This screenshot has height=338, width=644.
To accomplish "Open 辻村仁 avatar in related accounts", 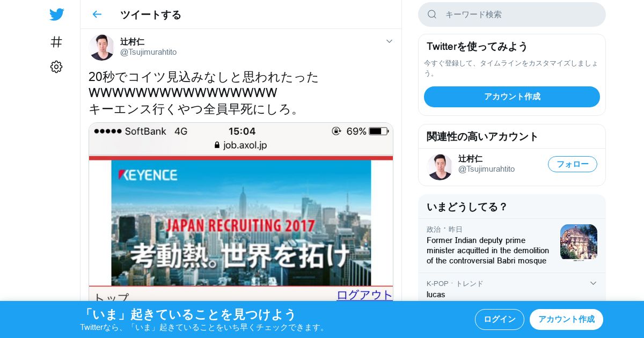I will click(440, 167).
